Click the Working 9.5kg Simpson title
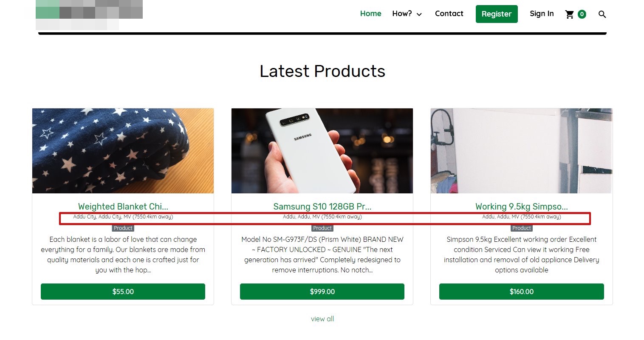The height and width of the screenshot is (340, 644). 521,207
